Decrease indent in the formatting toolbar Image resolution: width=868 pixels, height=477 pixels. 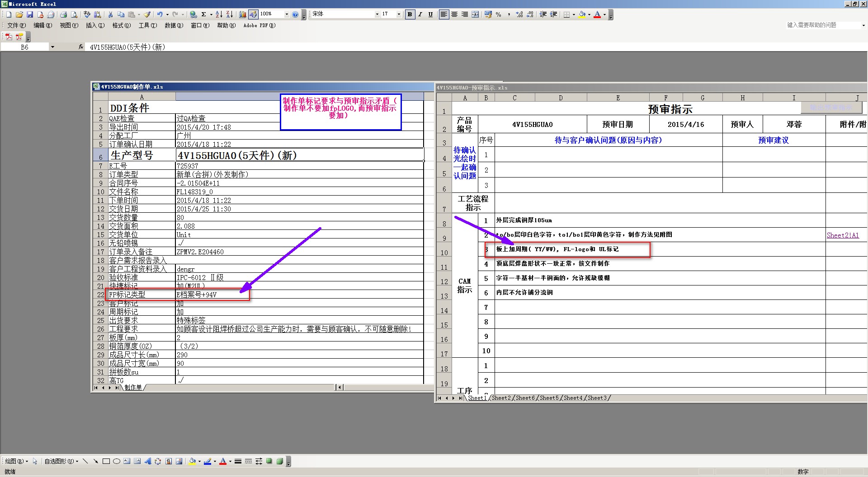click(x=543, y=14)
